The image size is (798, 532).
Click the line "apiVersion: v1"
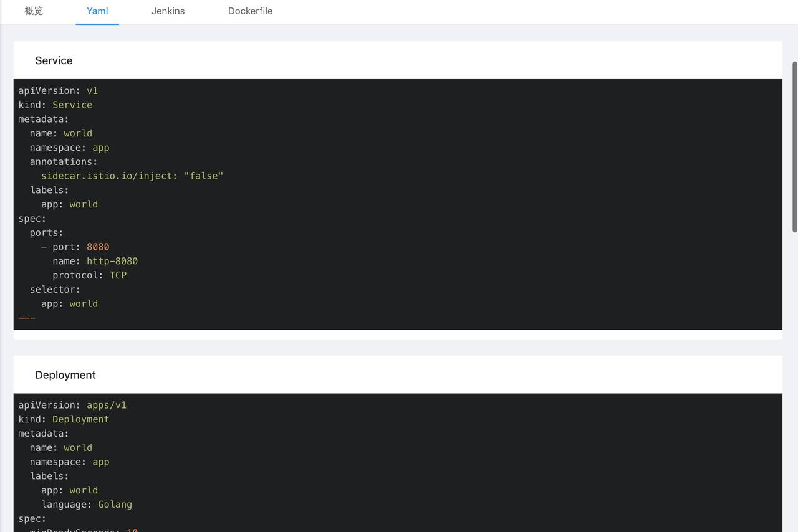(x=58, y=91)
